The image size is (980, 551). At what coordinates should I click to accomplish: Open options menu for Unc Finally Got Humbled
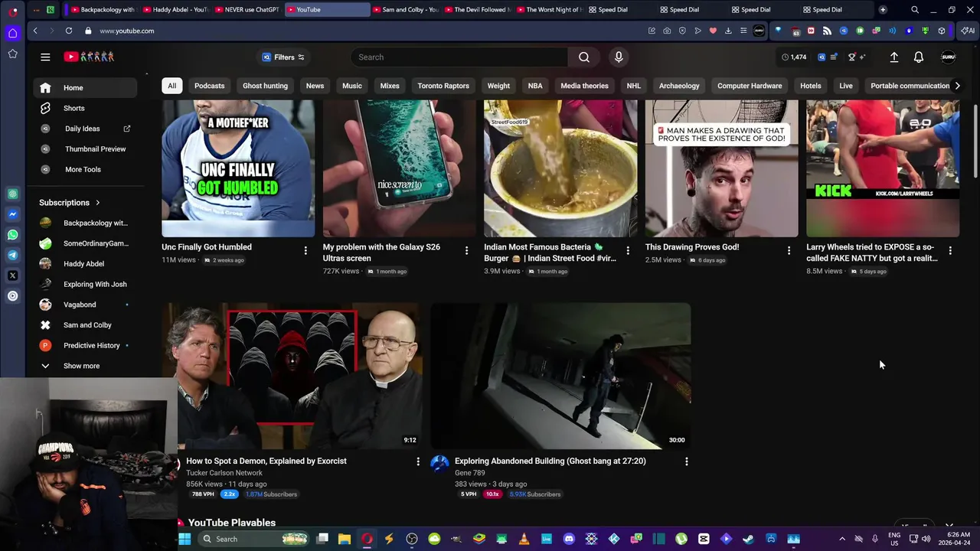(x=305, y=250)
